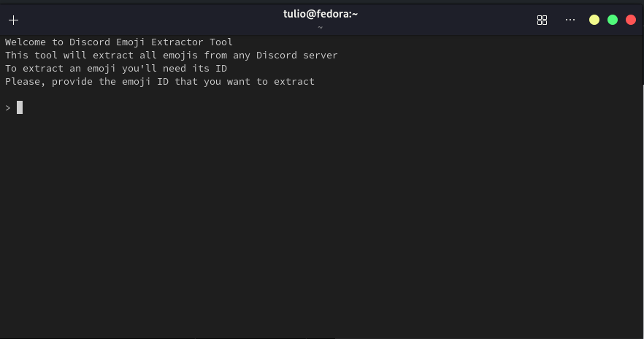This screenshot has height=339, width=644.
Task: Click the words 'Discord server' on line two
Action: 297,55
